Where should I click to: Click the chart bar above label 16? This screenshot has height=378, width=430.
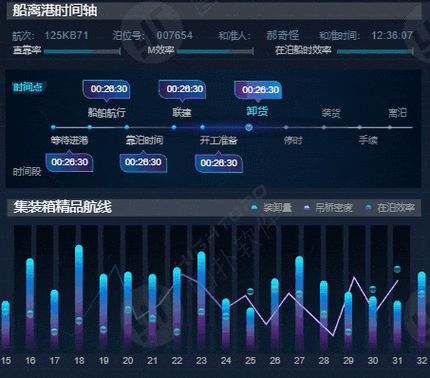point(30,303)
